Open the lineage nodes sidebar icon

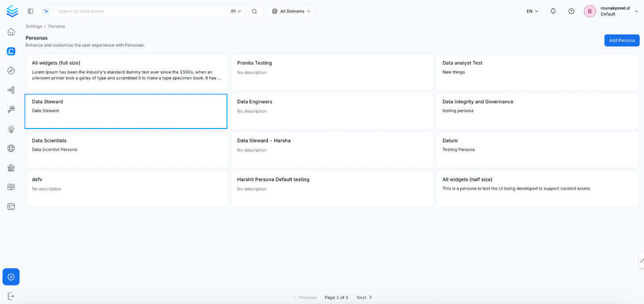[x=11, y=90]
